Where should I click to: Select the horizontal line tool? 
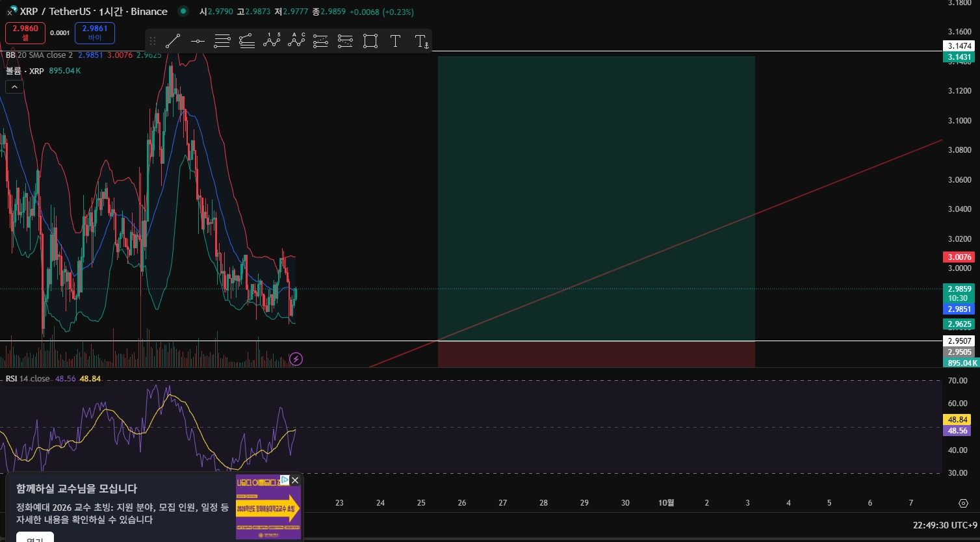pyautogui.click(x=198, y=42)
